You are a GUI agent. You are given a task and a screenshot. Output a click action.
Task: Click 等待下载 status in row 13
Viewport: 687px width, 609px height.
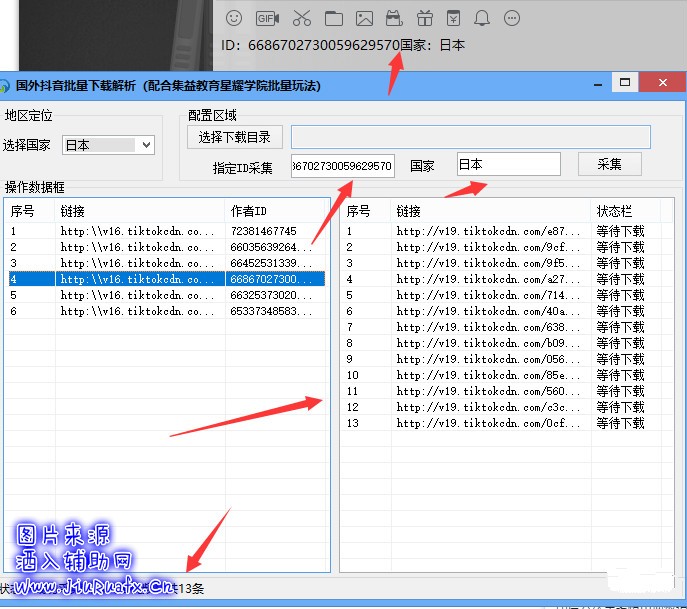pos(620,423)
